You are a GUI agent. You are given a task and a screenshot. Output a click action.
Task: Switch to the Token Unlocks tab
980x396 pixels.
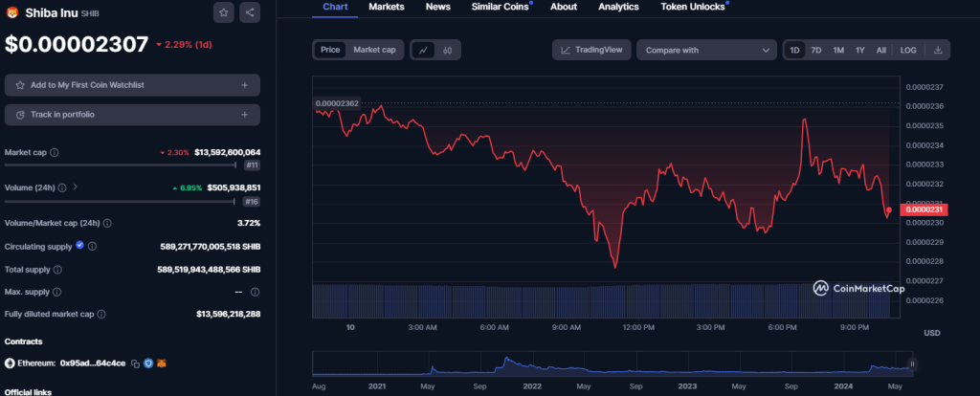693,7
